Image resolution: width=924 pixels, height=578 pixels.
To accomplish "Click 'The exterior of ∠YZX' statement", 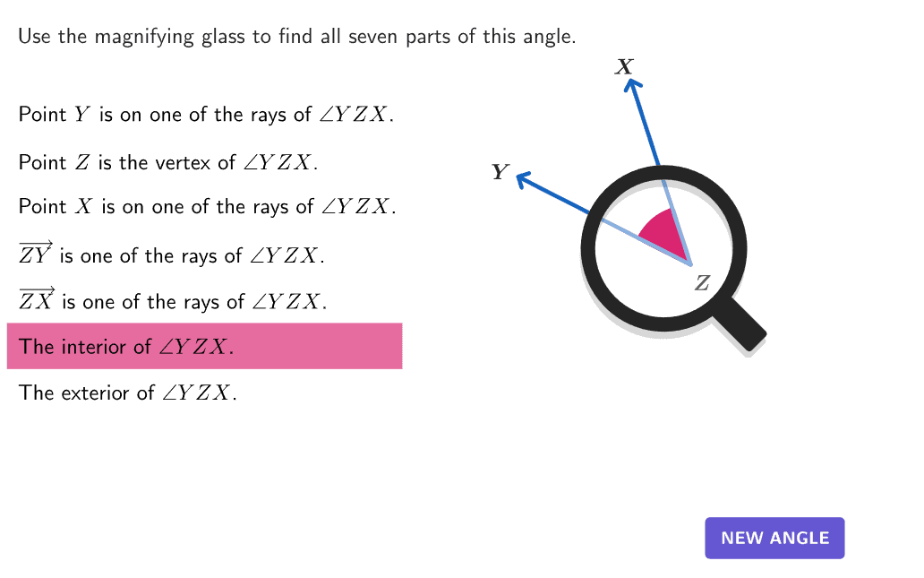I will coord(128,393).
